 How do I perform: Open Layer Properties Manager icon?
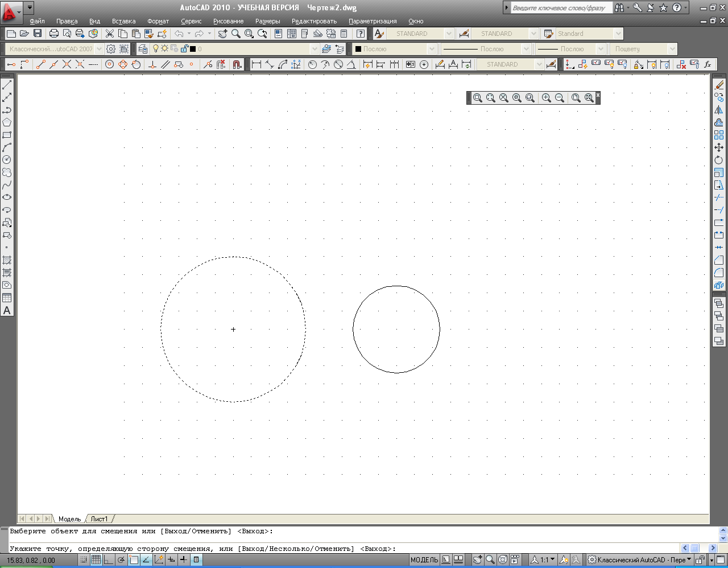[x=143, y=49]
